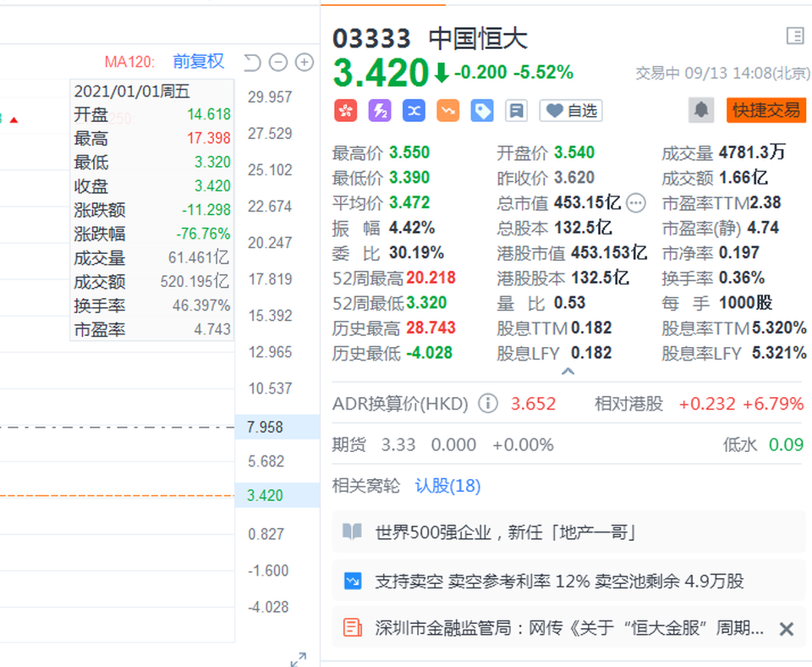Image resolution: width=812 pixels, height=667 pixels.
Task: Click the 相对港股 +6.79% value
Action: (773, 403)
